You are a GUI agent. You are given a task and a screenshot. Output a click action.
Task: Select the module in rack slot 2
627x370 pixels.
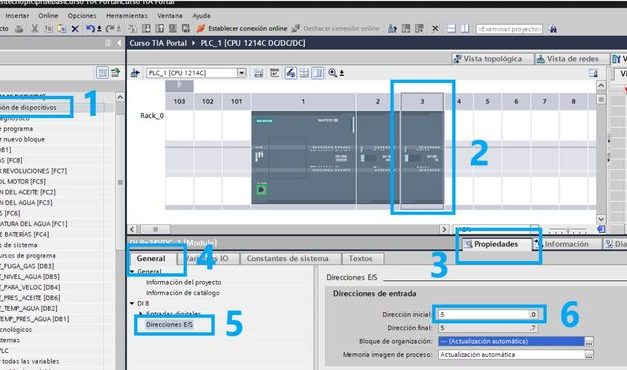click(x=377, y=158)
